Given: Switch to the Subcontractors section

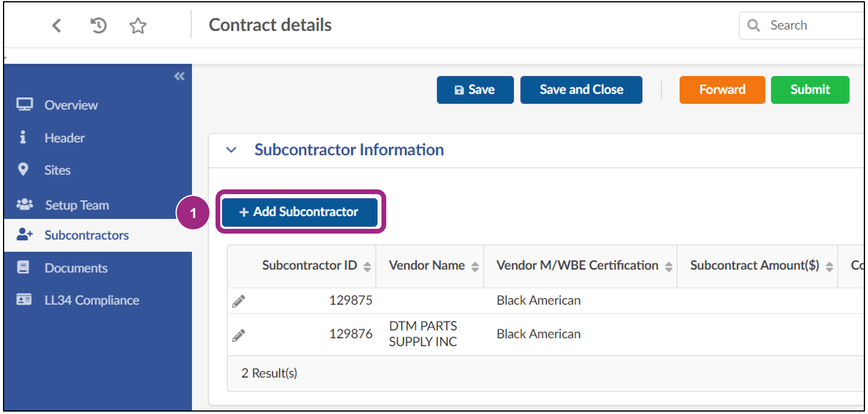Looking at the screenshot, I should click(x=86, y=235).
